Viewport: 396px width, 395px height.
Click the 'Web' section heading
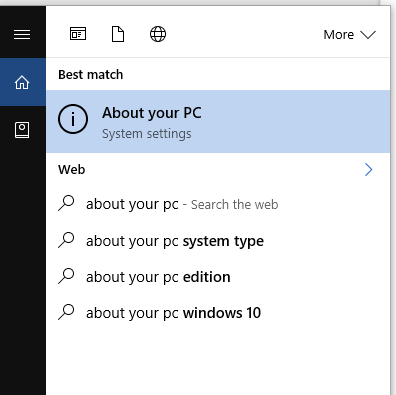[x=71, y=170]
